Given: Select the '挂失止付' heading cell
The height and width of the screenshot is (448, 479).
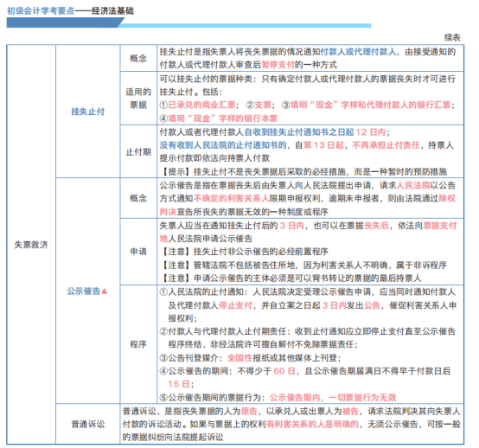Looking at the screenshot, I should click(88, 112).
